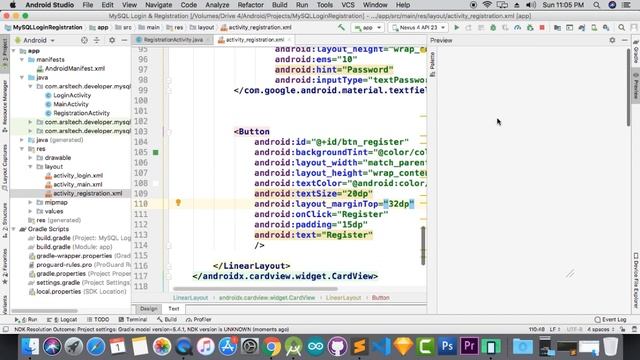Screen dimensions: 640x360
Task: Collapse the app module node
Action: click(14, 51)
